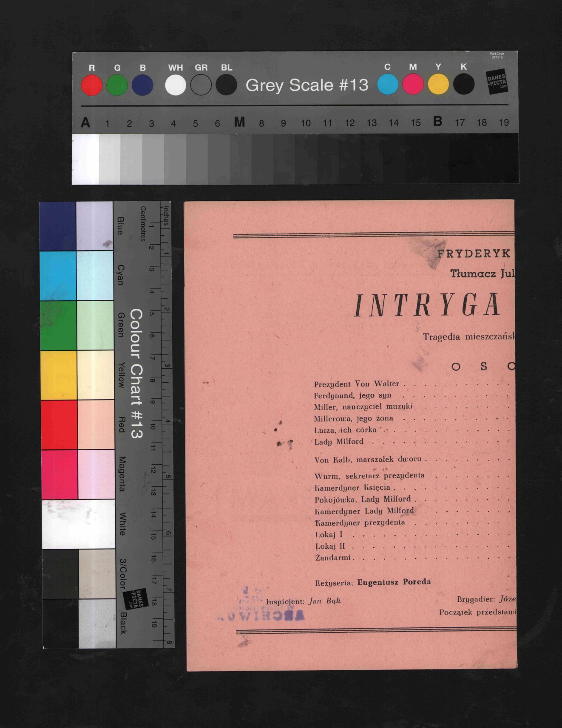Click the green G circle
Screen dimensions: 562x728
[x=117, y=85]
